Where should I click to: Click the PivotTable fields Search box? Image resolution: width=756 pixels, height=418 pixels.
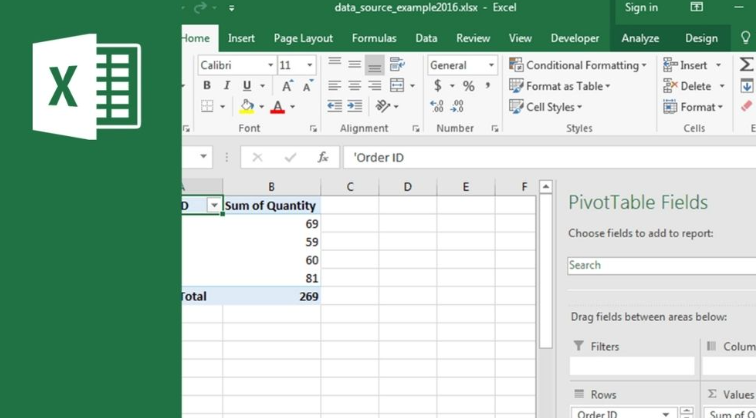[x=662, y=266]
